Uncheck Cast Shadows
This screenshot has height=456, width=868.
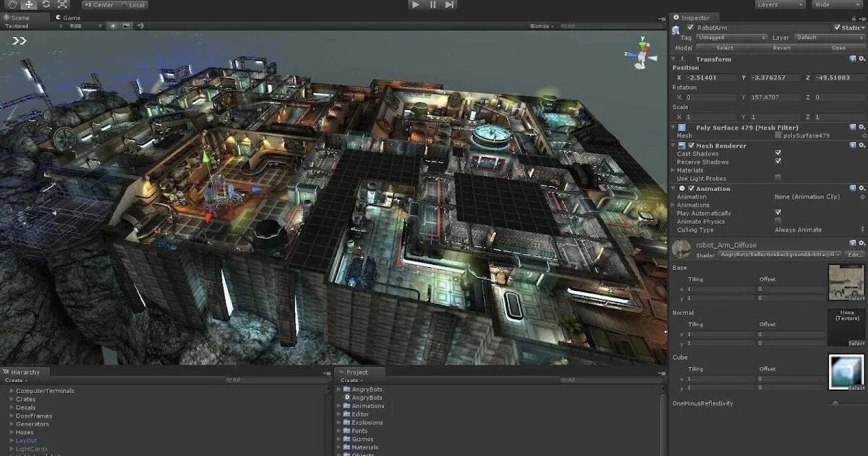(778, 153)
